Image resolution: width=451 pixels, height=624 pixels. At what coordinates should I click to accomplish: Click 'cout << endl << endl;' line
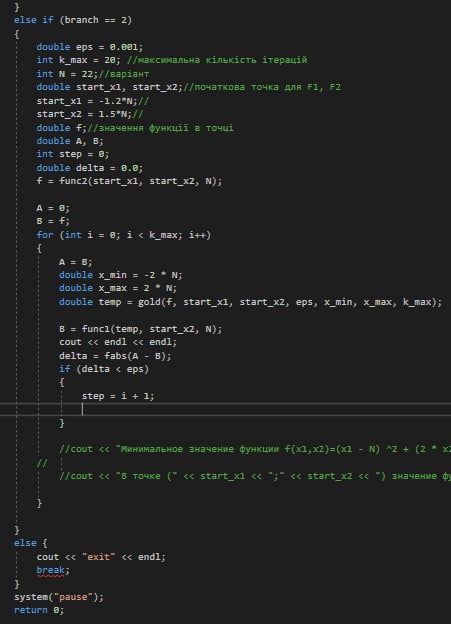pos(118,342)
